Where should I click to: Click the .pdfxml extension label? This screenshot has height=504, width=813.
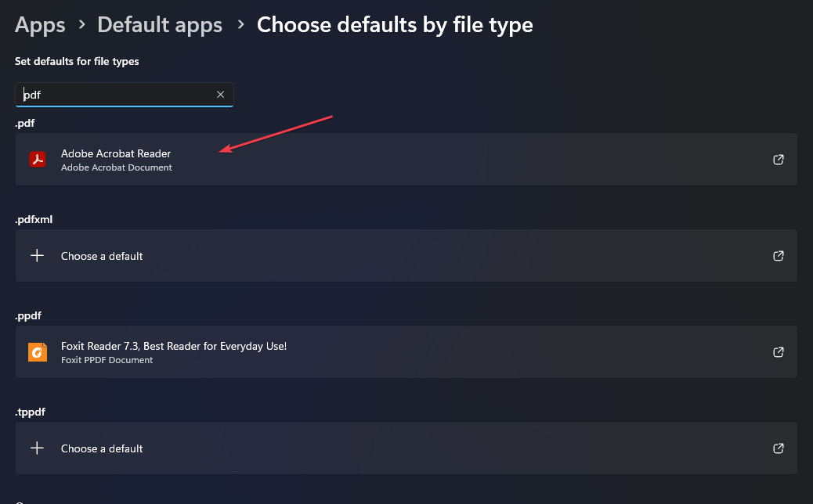coord(34,220)
